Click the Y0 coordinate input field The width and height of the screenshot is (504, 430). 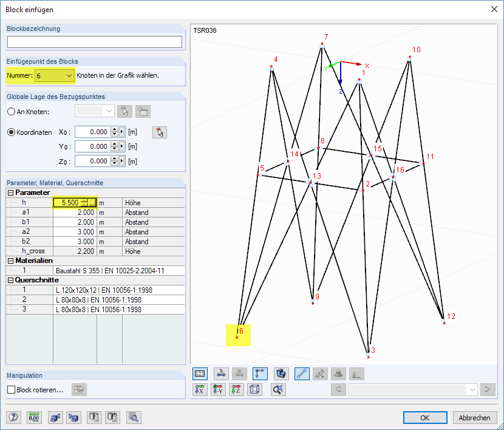pos(93,146)
